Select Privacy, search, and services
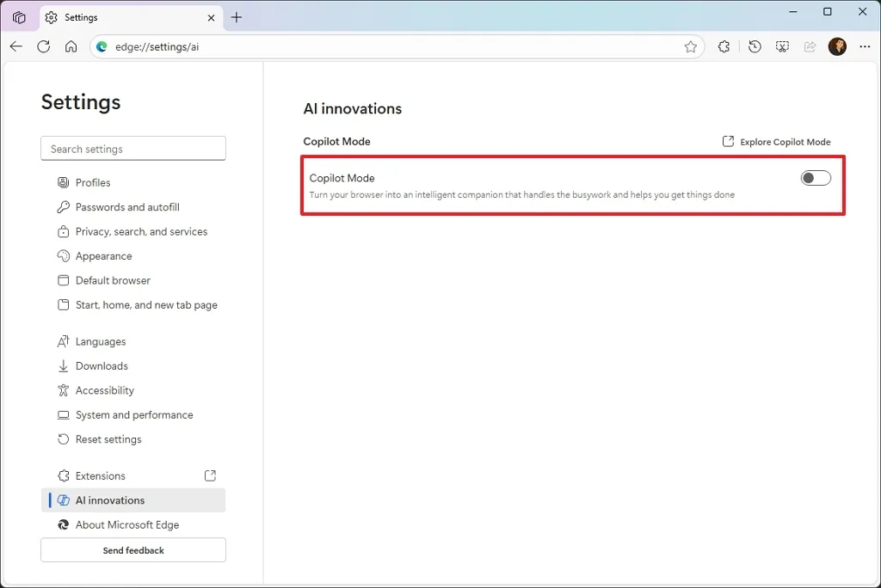Screen dimensions: 881x588 (x=141, y=231)
